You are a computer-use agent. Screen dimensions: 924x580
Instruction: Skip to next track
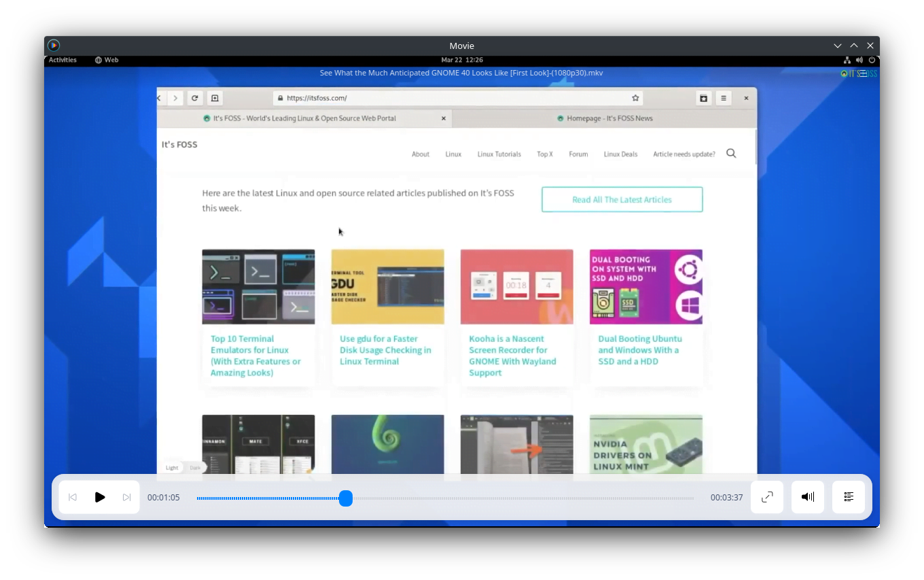[126, 497]
